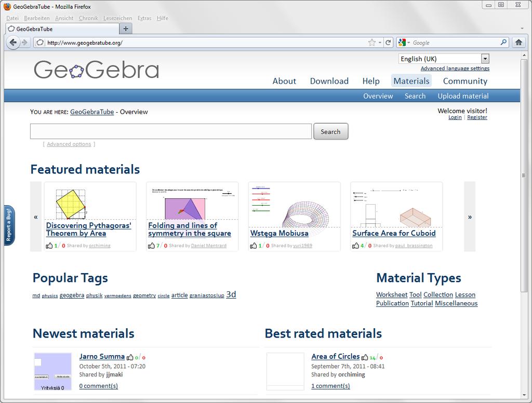The image size is (532, 403).
Task: Go to the Download navigation item
Action: click(329, 81)
